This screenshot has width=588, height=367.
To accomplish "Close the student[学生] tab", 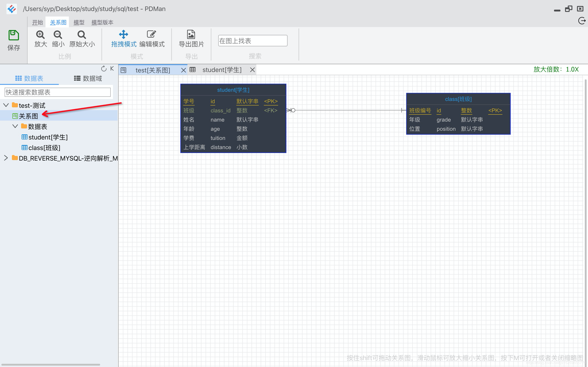I will [252, 70].
